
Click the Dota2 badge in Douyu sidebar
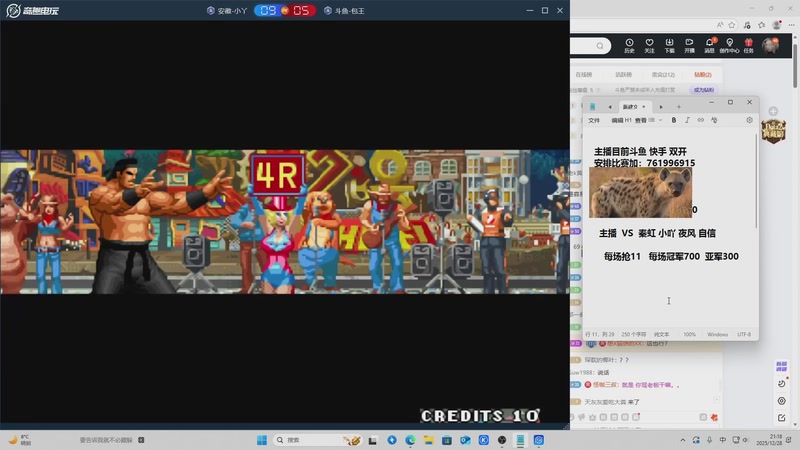(773, 131)
